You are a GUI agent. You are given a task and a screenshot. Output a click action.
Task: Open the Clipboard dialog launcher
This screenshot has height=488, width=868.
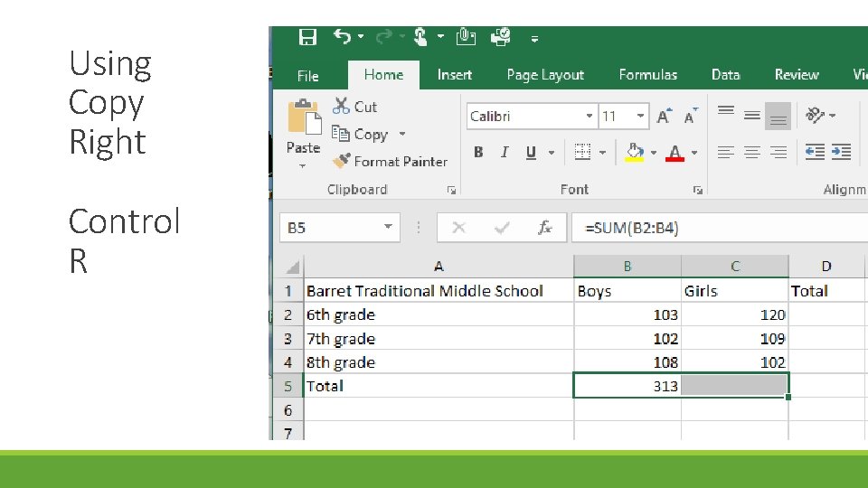pos(451,190)
